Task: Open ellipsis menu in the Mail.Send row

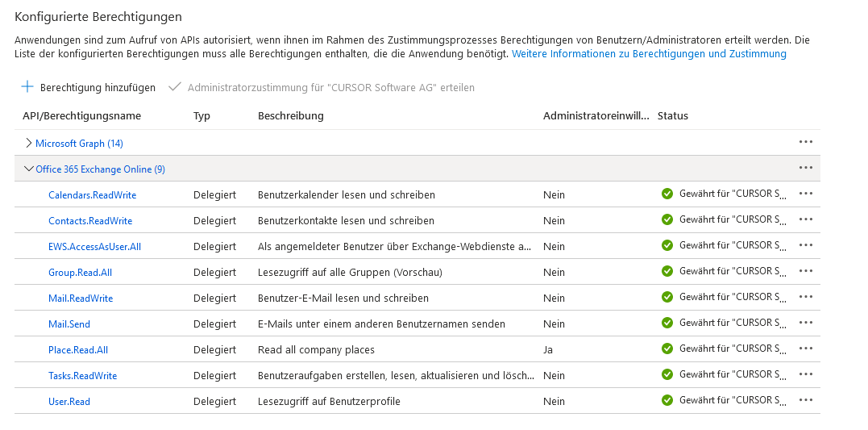Action: pos(805,323)
